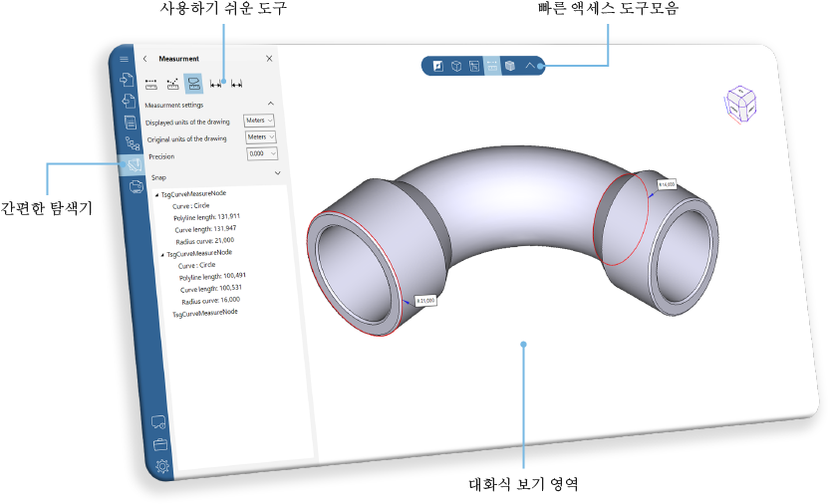Viewport: 828px width, 504px height.
Task: Close the Measurment panel
Action: pos(269,58)
